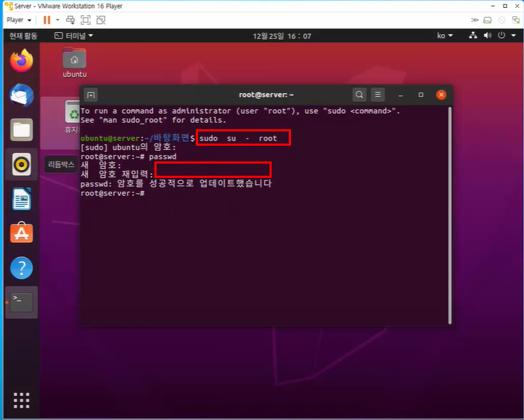The height and width of the screenshot is (420, 524).
Task: Maximize the root@server terminal window
Action: click(x=421, y=95)
